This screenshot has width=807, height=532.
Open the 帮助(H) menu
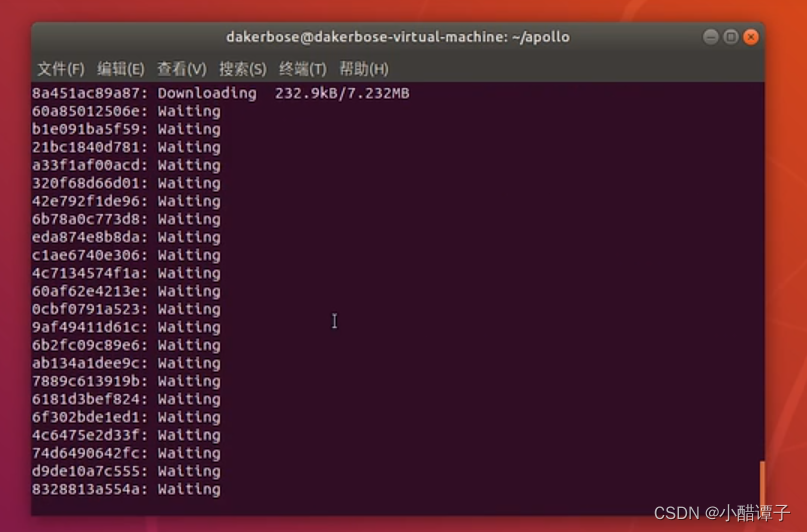click(364, 68)
